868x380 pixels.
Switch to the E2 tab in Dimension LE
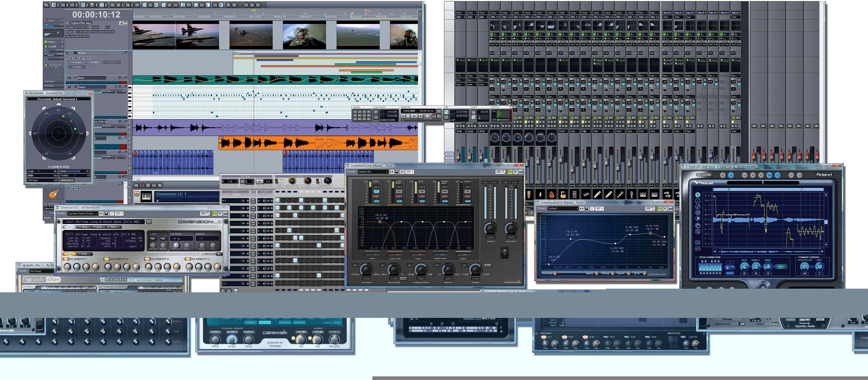tap(85, 227)
